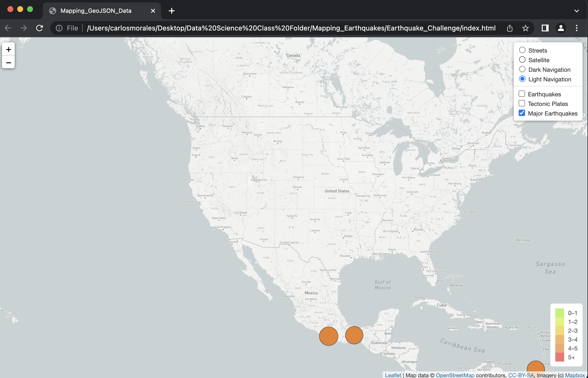Open the OpenStreetMap attribution link
Viewport: 588px width, 378px height.
[455, 375]
